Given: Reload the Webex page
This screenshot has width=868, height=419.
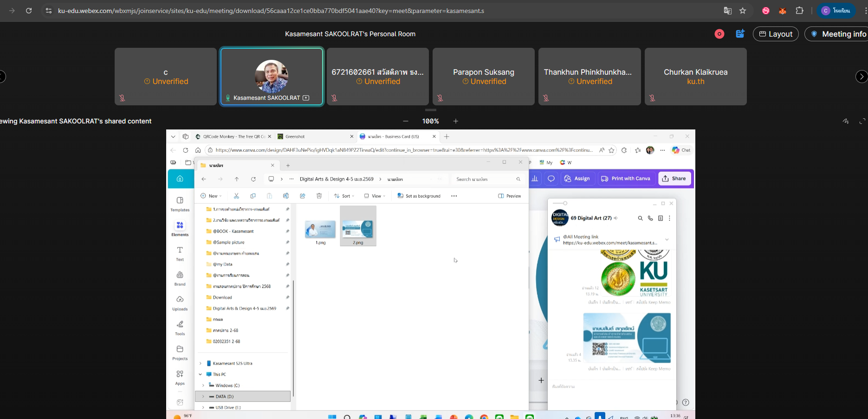Looking at the screenshot, I should (x=29, y=11).
